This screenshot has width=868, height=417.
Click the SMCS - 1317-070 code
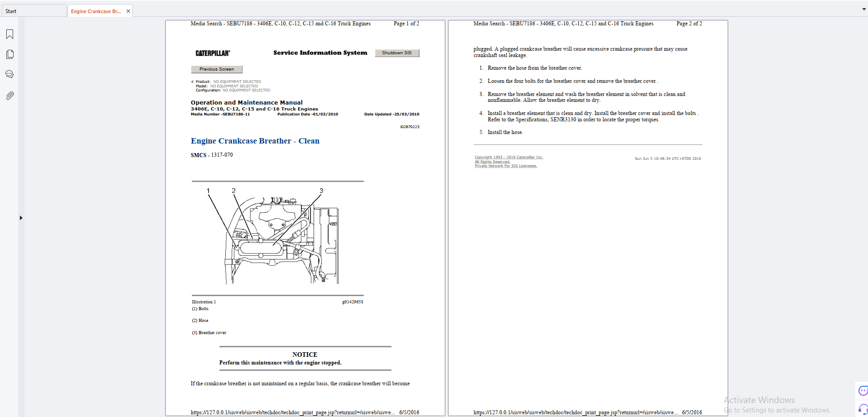coord(212,155)
